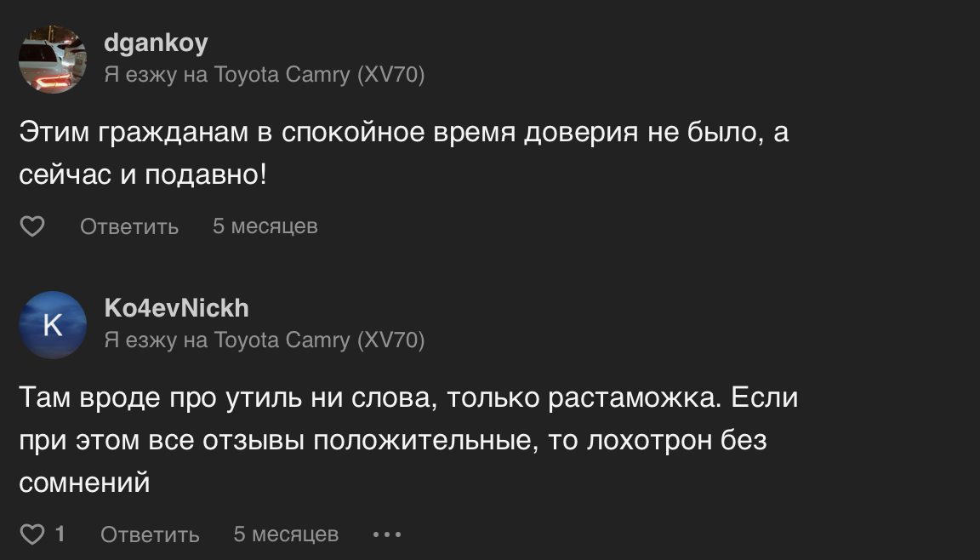Open the dgankoy username profile link

pos(156,43)
